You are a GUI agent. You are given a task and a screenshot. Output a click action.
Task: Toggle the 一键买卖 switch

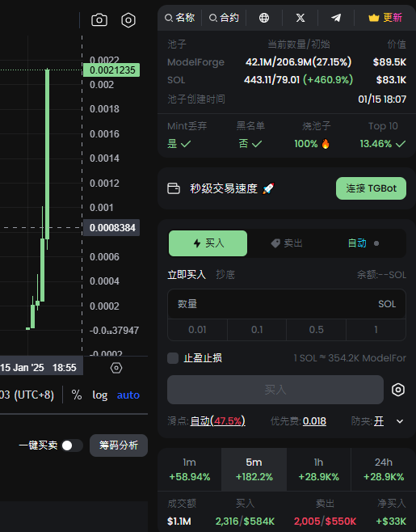[x=72, y=445]
